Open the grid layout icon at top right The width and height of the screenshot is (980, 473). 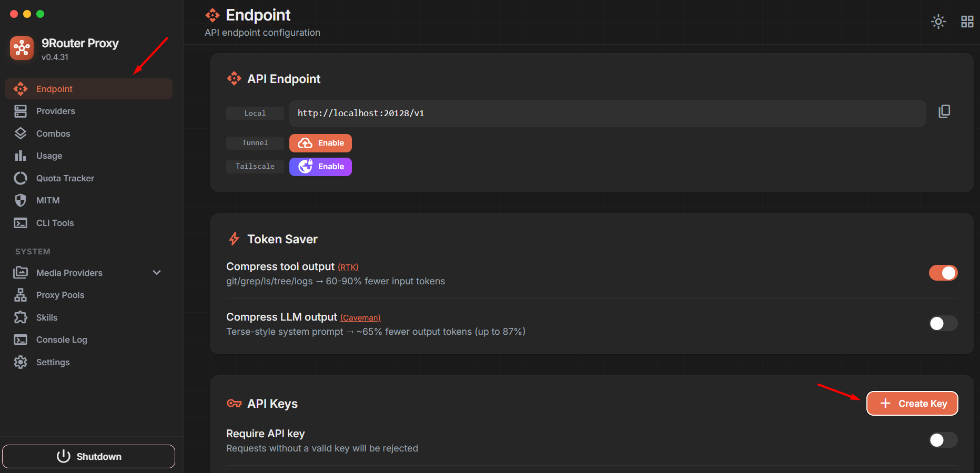967,22
